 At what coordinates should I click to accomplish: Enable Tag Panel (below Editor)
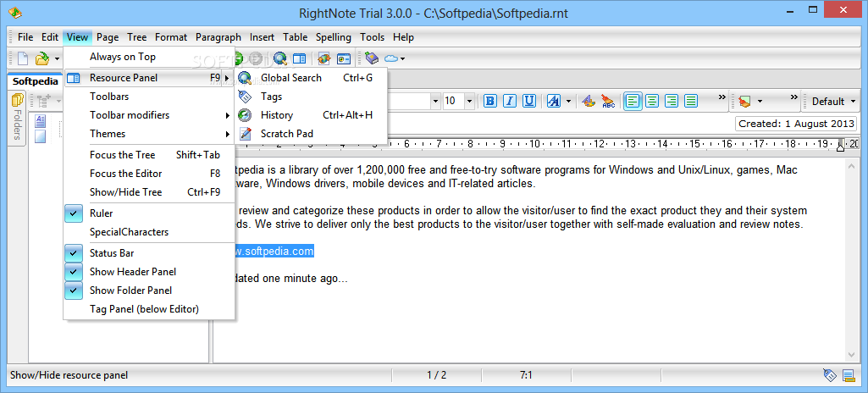149,309
